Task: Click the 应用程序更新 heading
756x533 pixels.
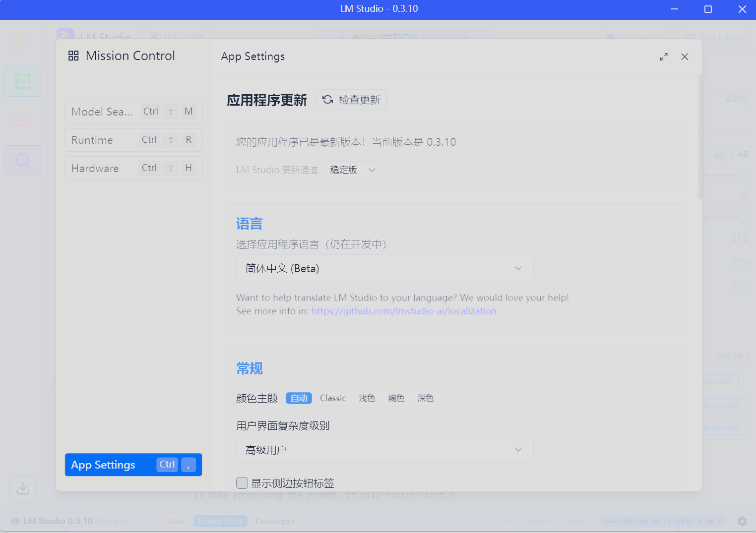Action: [267, 100]
